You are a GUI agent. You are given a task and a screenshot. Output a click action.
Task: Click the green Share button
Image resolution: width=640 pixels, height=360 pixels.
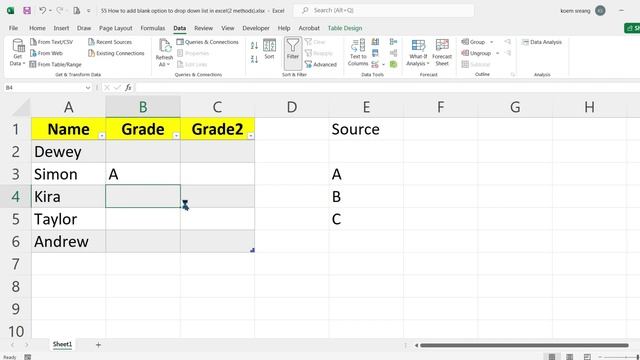click(632, 28)
